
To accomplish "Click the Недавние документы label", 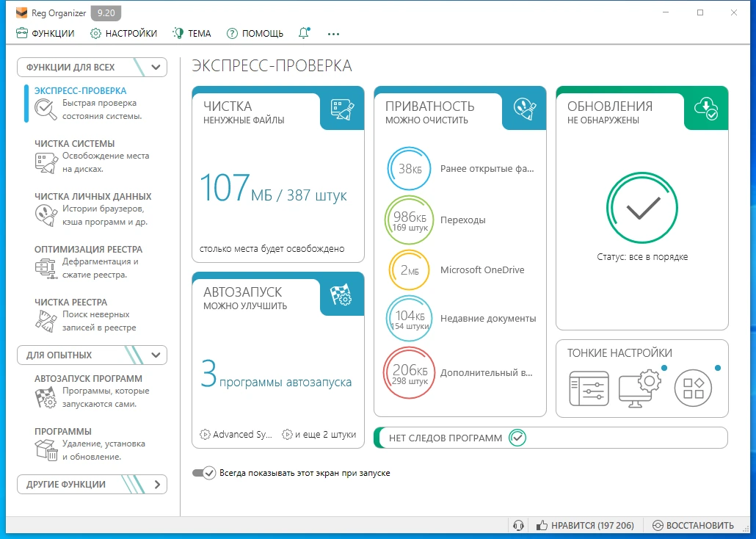I will point(488,319).
